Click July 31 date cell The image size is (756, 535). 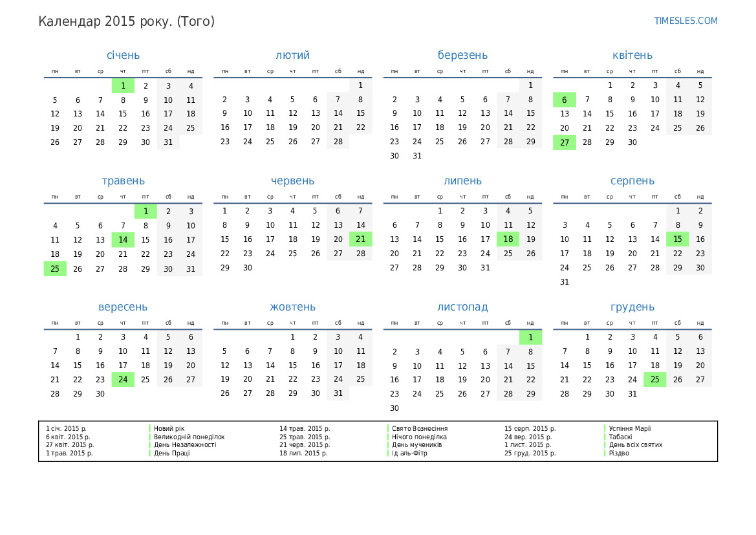[x=485, y=268]
